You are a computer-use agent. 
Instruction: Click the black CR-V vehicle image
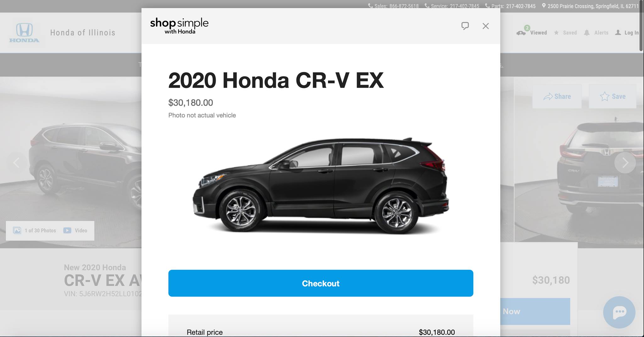click(321, 186)
